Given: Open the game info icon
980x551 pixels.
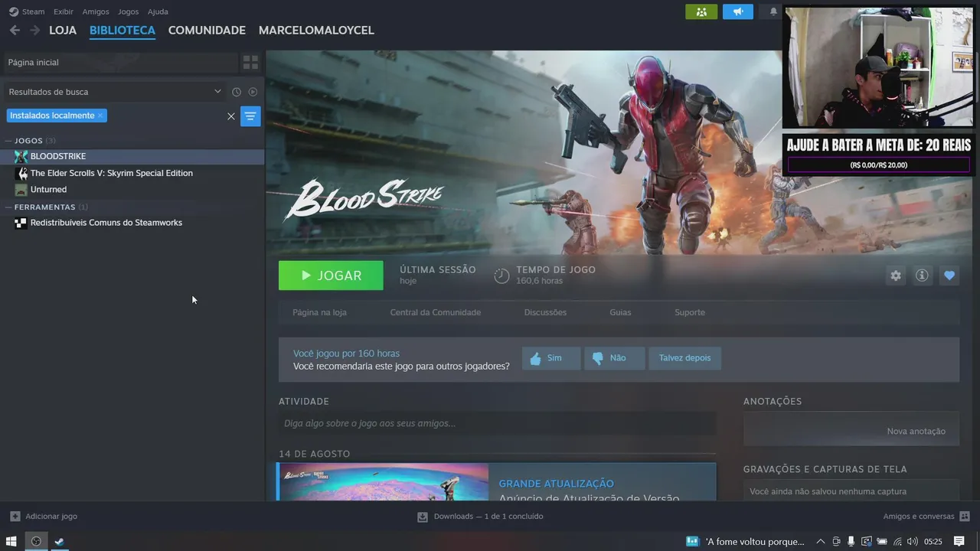Looking at the screenshot, I should pos(922,275).
